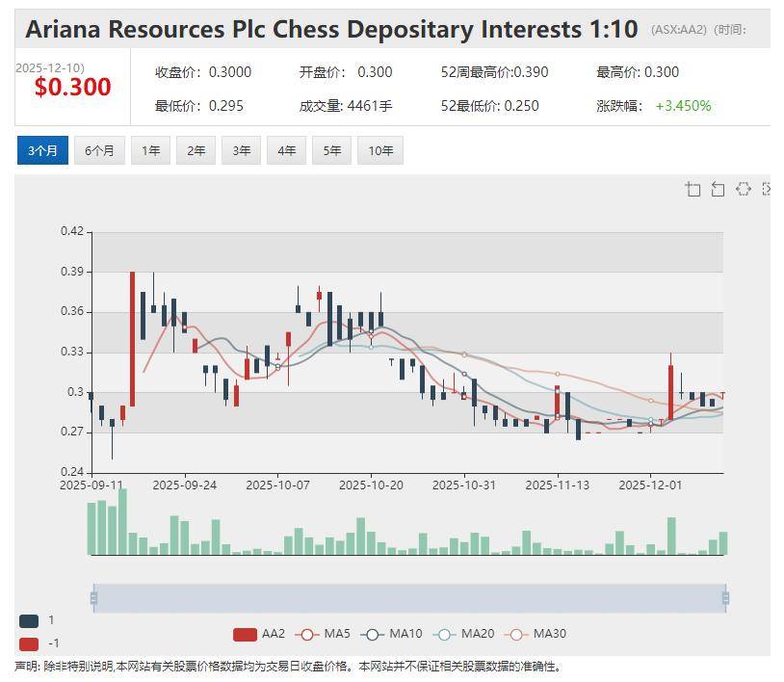Click the 0.24 y-axis label

pos(72,471)
